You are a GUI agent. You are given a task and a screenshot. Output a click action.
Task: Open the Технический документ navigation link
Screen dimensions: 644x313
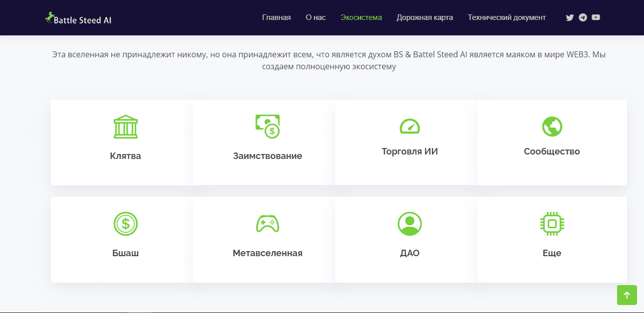(506, 17)
